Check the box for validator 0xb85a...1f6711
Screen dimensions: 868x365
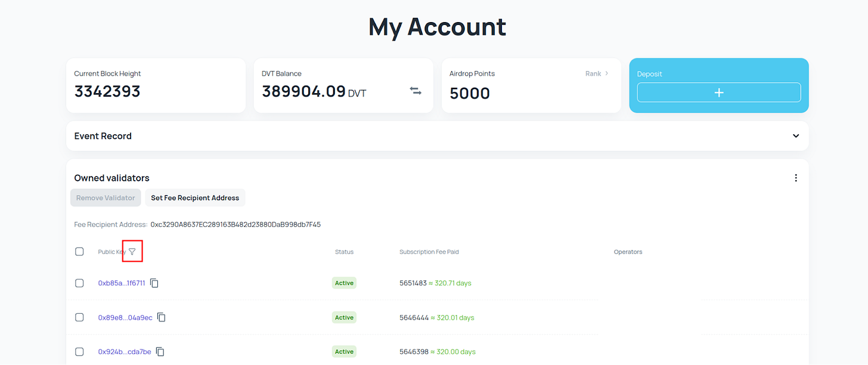[79, 283]
